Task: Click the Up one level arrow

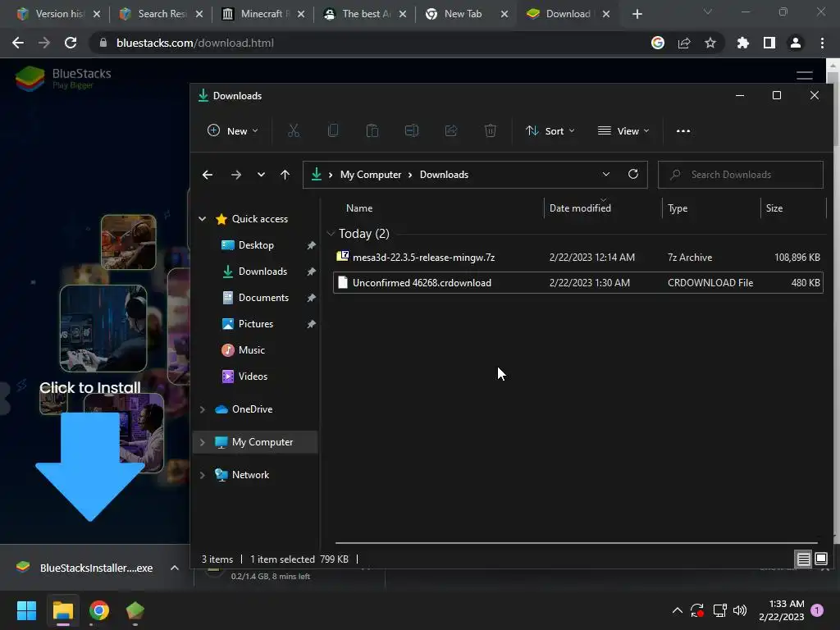Action: pos(285,175)
